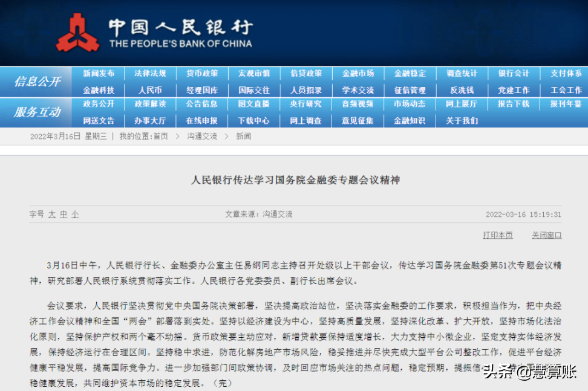588x391 pixels.
Task: Open 工会工作 menu item
Action: (x=566, y=90)
